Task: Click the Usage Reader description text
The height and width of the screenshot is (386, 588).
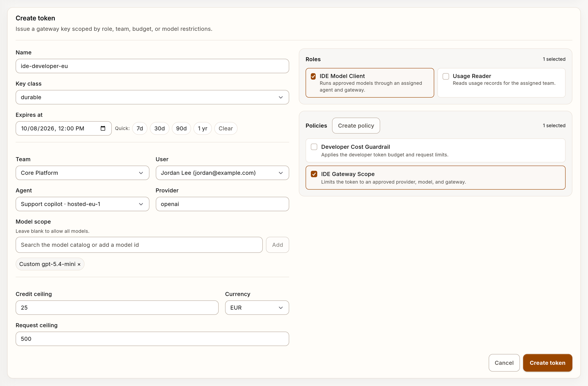Action: click(504, 83)
